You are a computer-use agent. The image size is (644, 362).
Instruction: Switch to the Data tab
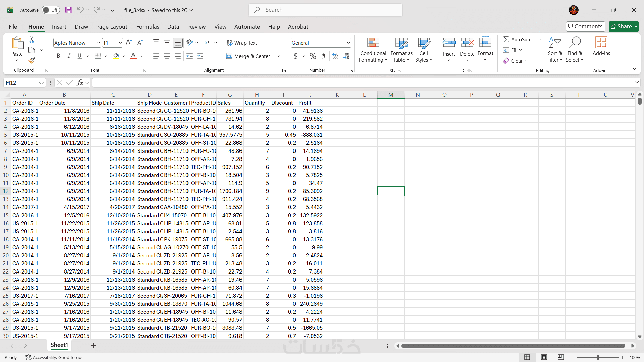pyautogui.click(x=173, y=27)
